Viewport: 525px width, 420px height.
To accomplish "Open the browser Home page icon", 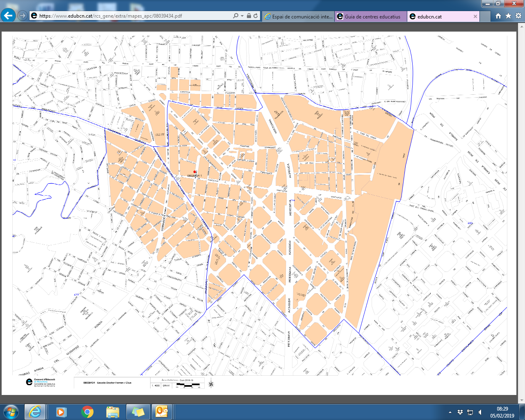I will pos(498,16).
